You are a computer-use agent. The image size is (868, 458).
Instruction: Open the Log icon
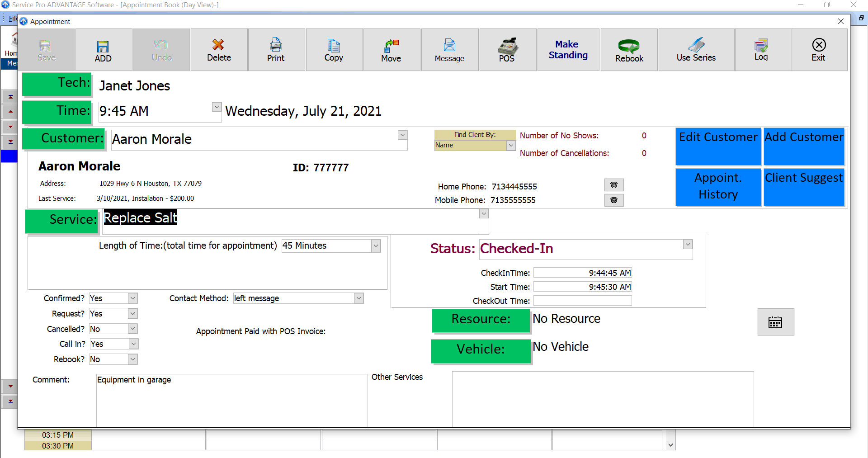pos(763,50)
